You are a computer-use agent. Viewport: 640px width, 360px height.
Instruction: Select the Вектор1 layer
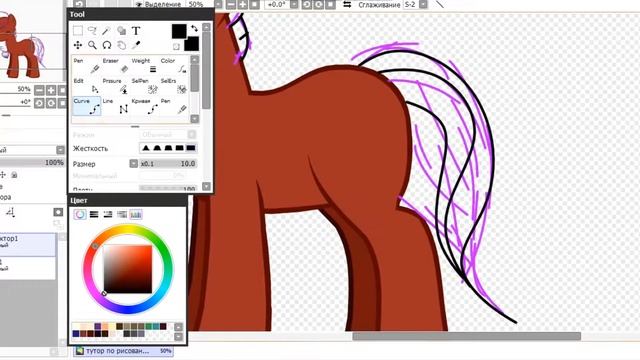[28, 244]
